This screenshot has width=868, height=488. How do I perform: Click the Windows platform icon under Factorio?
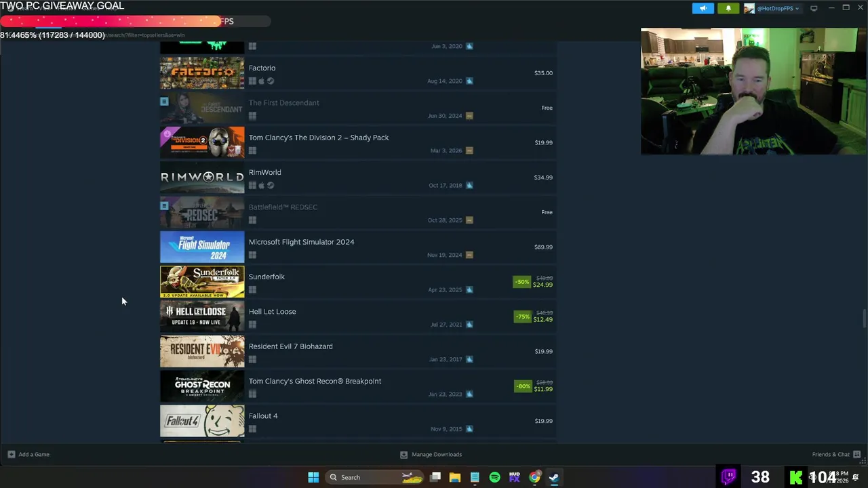[252, 81]
